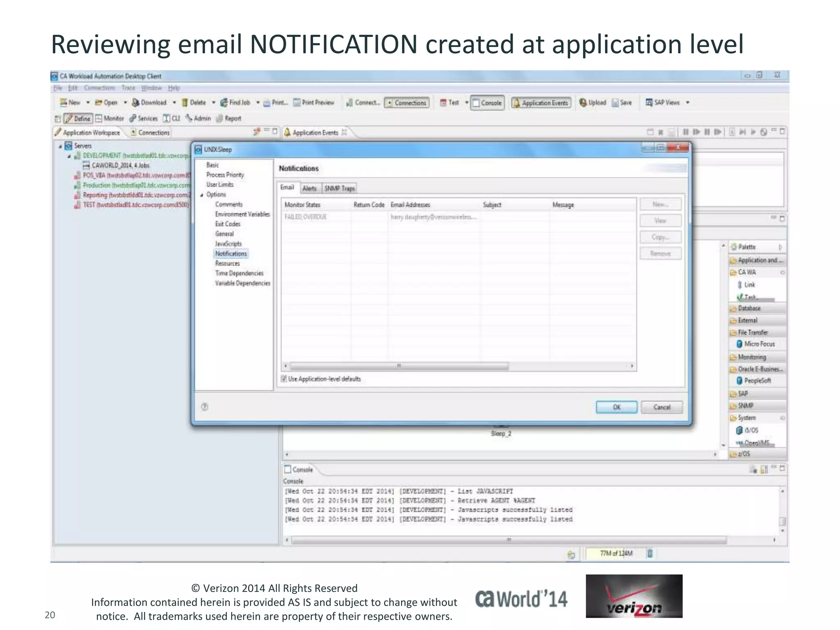
Task: Click the View notification button
Action: point(660,221)
